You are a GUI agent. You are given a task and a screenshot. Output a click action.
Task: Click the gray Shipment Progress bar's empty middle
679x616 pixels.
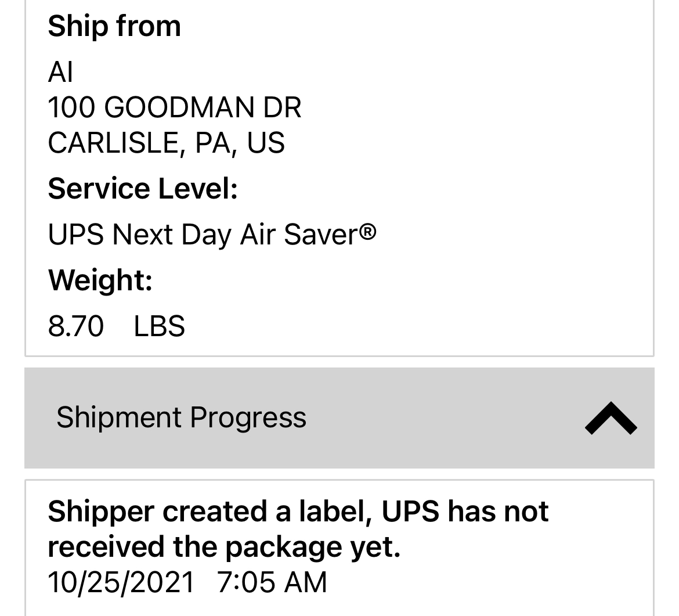(441, 418)
